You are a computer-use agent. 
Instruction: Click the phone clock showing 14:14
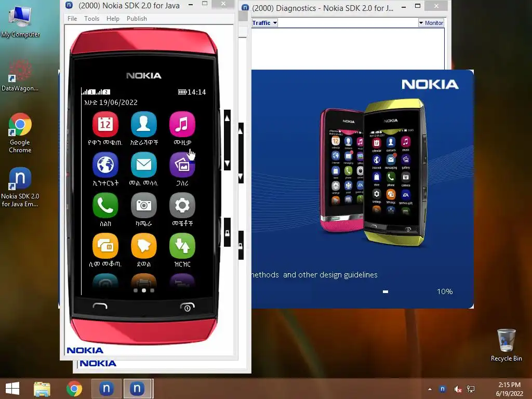click(196, 92)
